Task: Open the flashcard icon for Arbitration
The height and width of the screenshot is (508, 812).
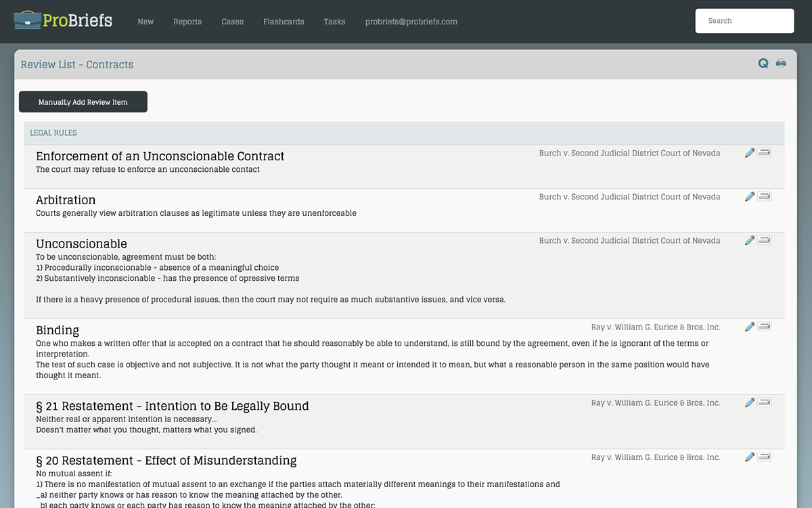Action: click(x=765, y=196)
